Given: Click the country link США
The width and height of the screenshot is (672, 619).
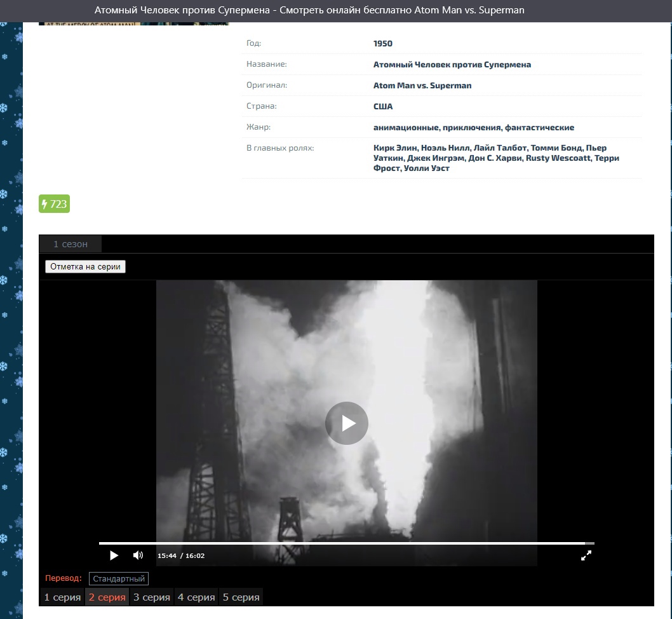Looking at the screenshot, I should tap(383, 106).
